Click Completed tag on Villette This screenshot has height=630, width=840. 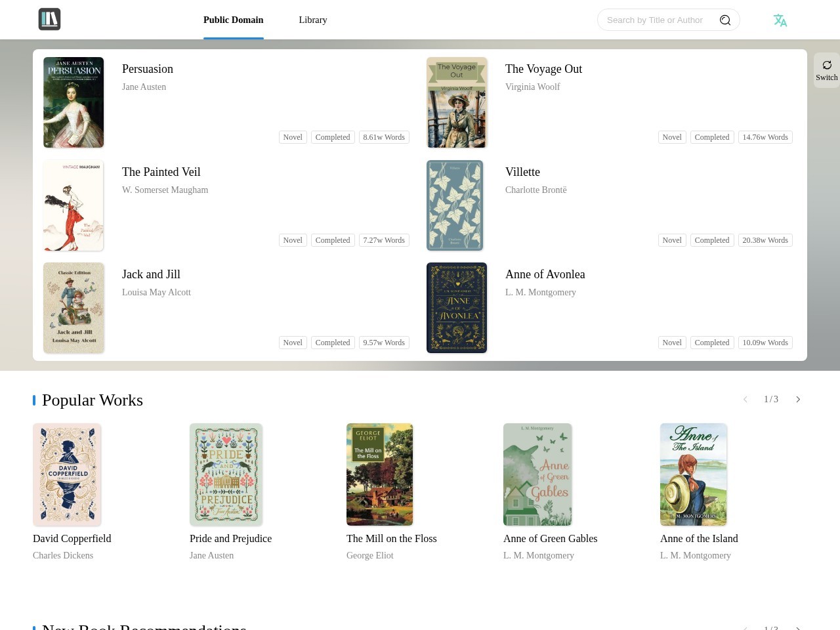[712, 240]
